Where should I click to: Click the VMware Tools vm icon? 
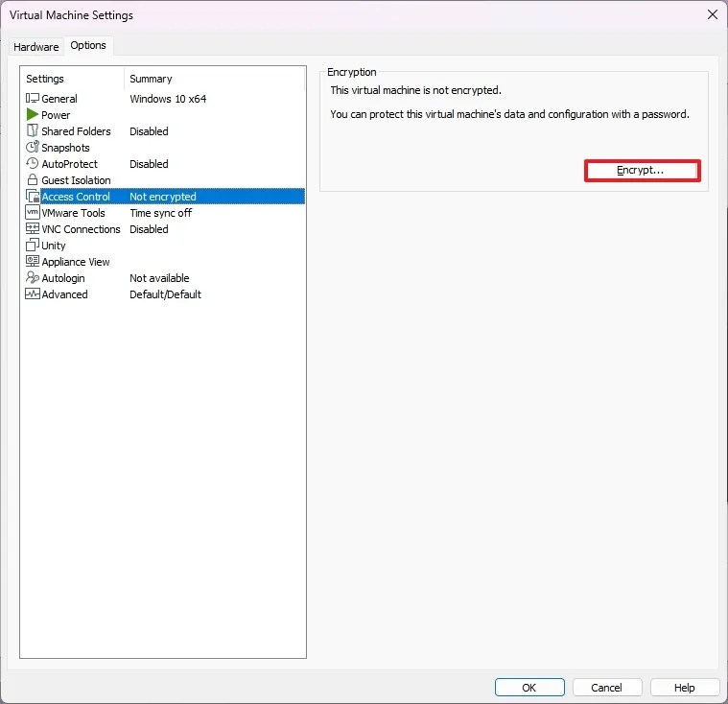pos(33,212)
